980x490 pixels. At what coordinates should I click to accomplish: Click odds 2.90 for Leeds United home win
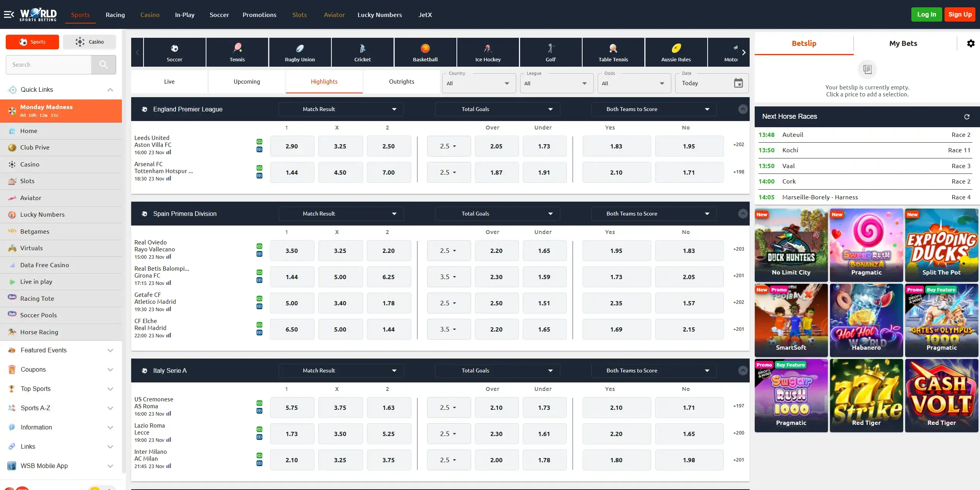coord(292,146)
